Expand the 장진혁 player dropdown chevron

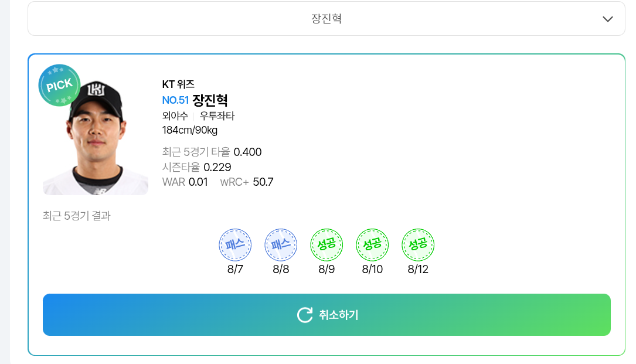coord(608,19)
